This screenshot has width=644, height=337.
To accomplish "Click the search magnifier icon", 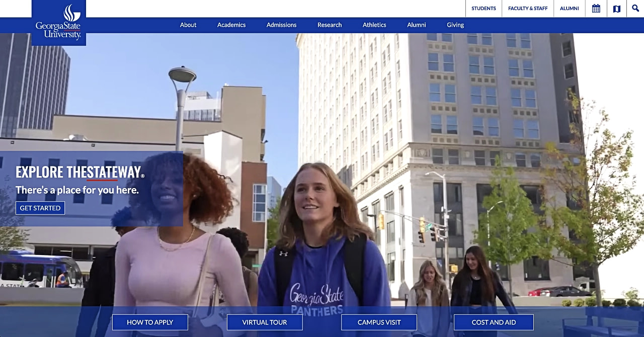I will [635, 9].
